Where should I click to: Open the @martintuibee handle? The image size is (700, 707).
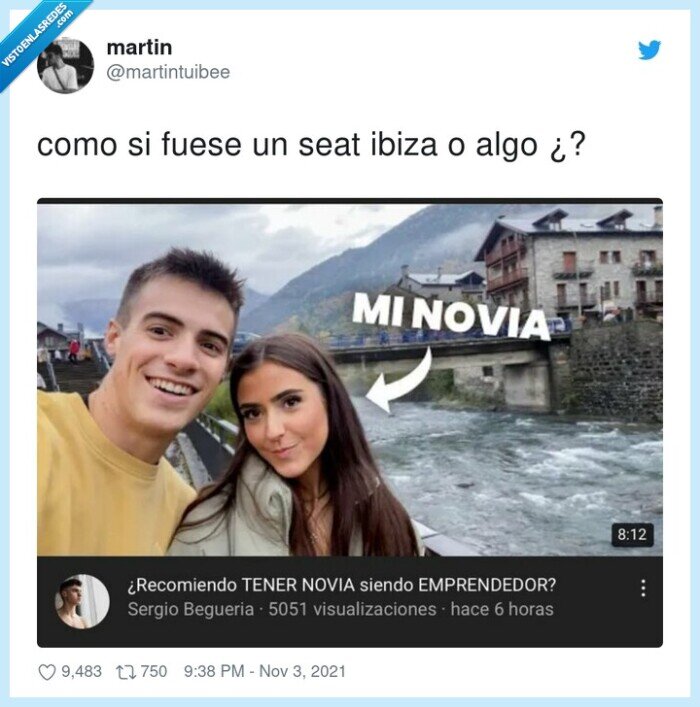click(x=168, y=72)
